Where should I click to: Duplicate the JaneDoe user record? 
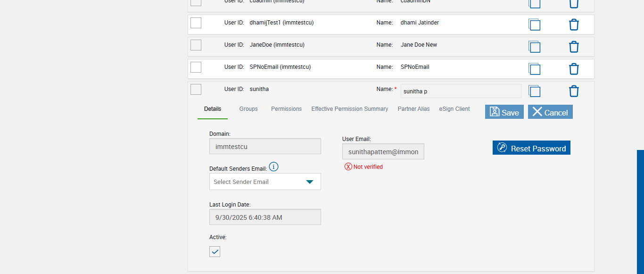tap(534, 47)
